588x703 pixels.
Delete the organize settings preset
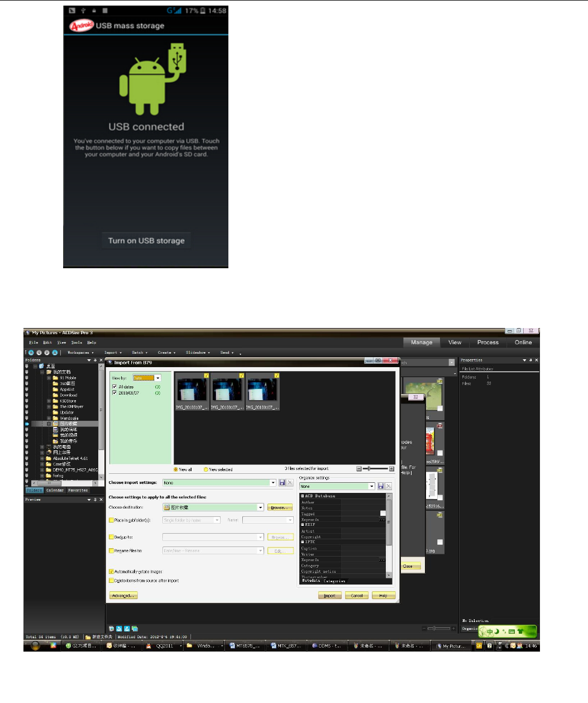[x=389, y=486]
